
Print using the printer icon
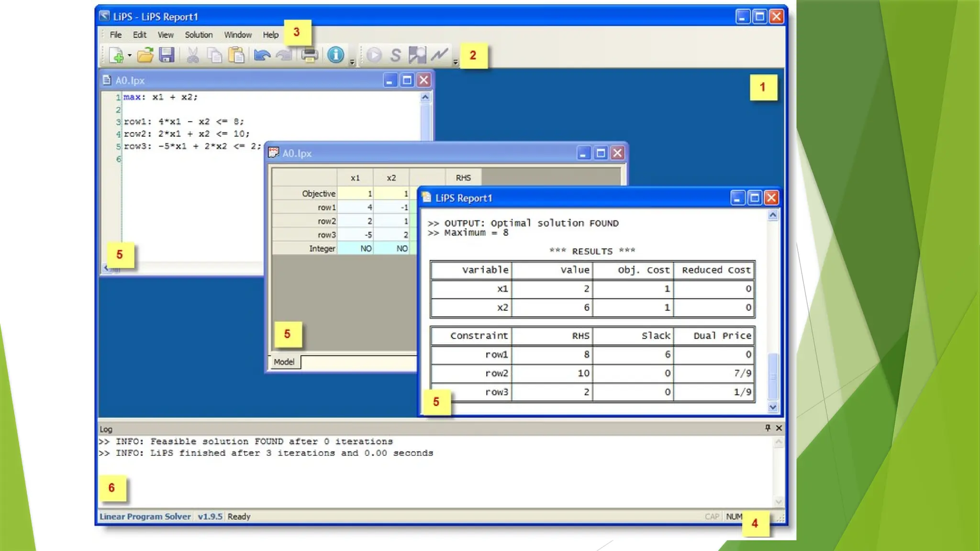click(309, 55)
